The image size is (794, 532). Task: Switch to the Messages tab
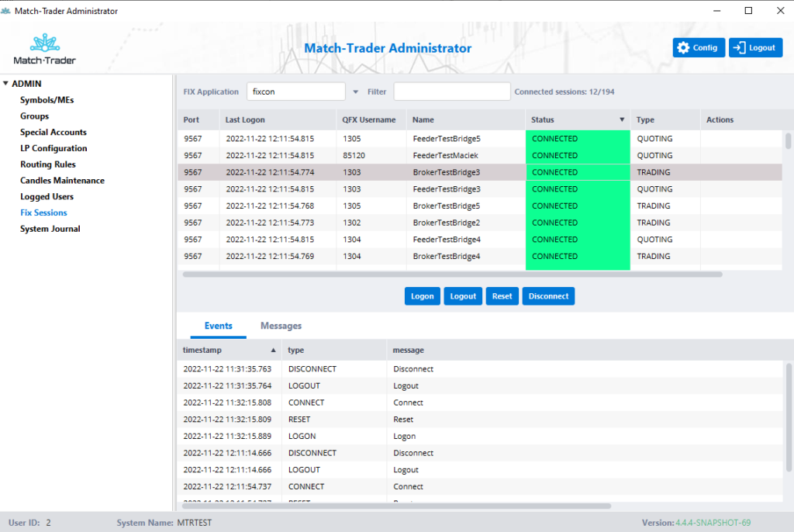click(x=281, y=326)
